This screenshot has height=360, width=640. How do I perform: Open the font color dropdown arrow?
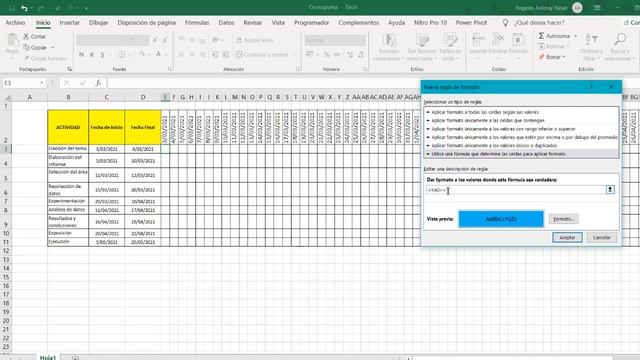point(166,54)
